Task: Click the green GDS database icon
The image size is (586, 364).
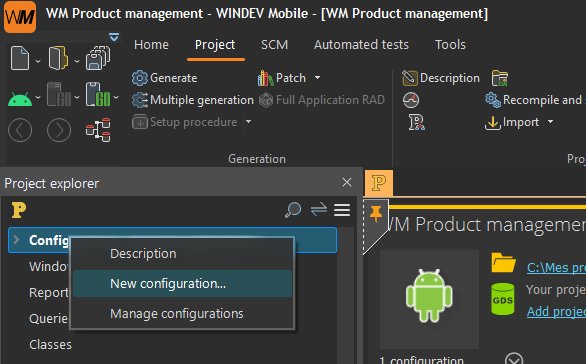Action: 503,299
